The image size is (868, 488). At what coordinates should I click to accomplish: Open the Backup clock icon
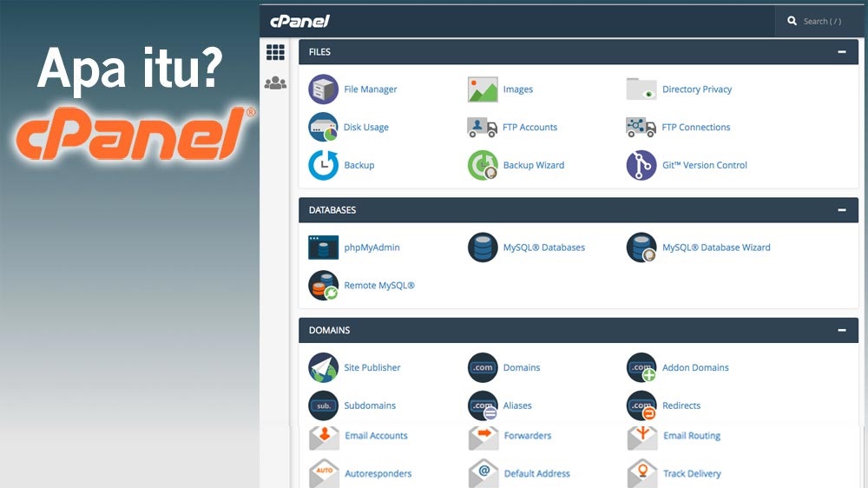pos(323,165)
